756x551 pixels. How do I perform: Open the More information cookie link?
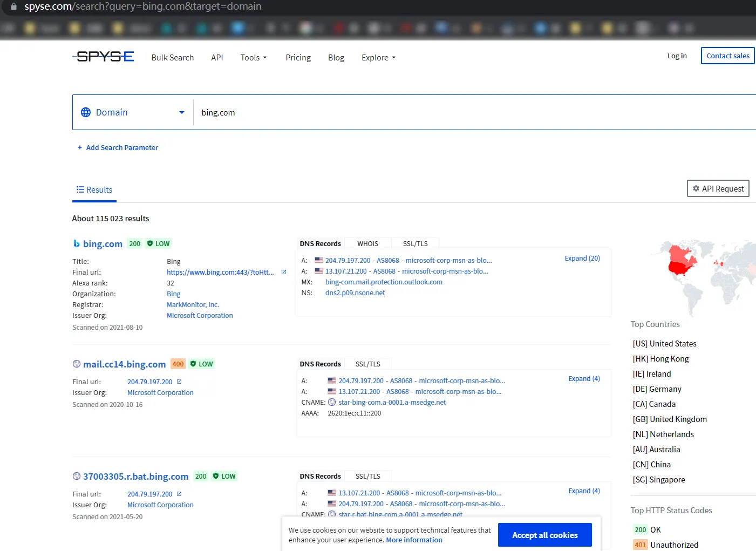point(414,540)
